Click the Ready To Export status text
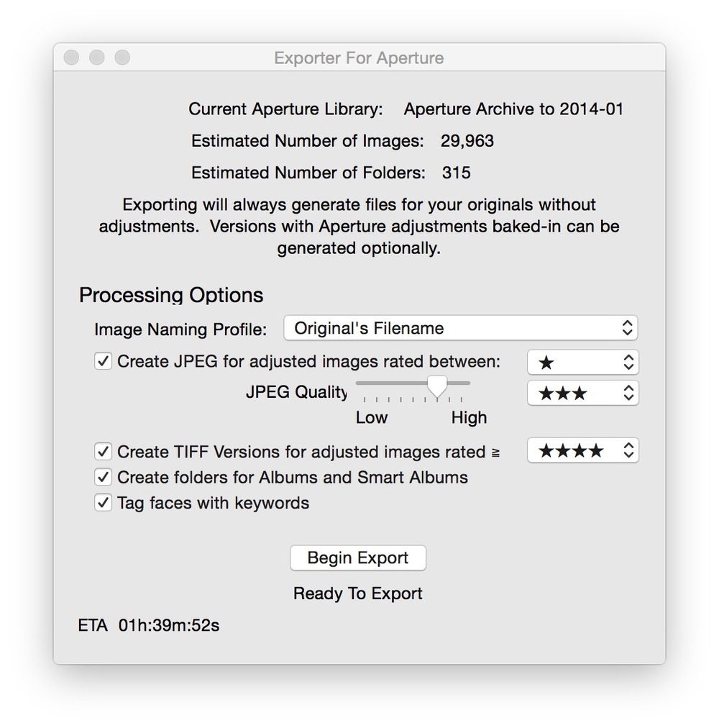719x728 pixels. point(358,593)
